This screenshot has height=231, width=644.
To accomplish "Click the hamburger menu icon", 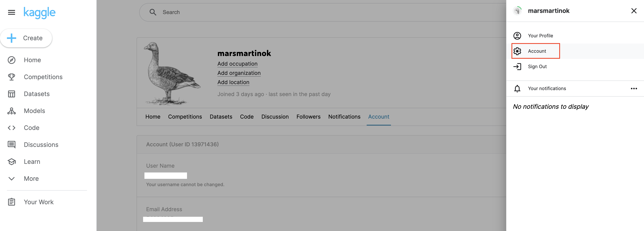I will point(12,12).
